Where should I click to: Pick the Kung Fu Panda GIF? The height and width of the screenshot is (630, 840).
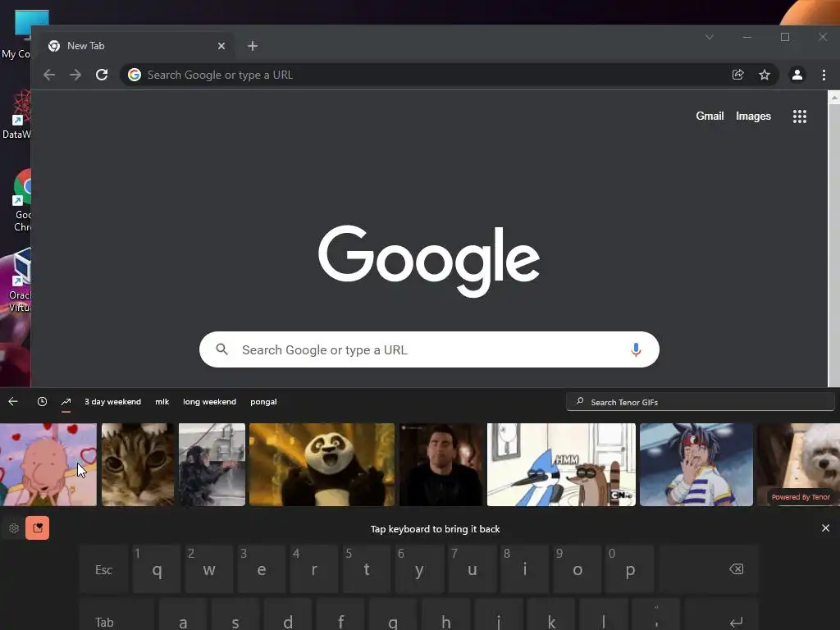pyautogui.click(x=322, y=464)
